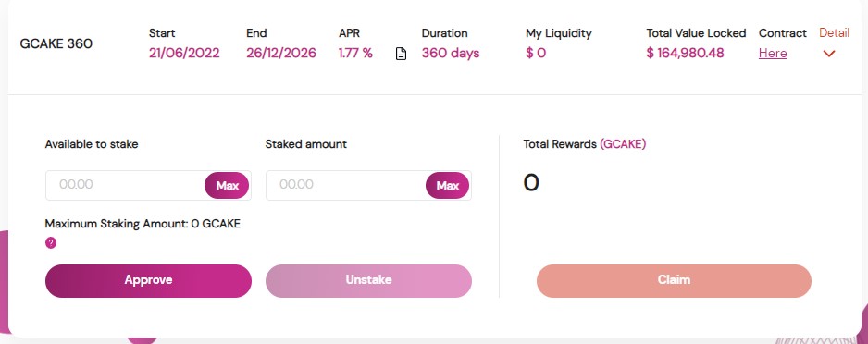Click the 26/12/2026 end date
The width and height of the screenshot is (868, 344).
coord(281,53)
